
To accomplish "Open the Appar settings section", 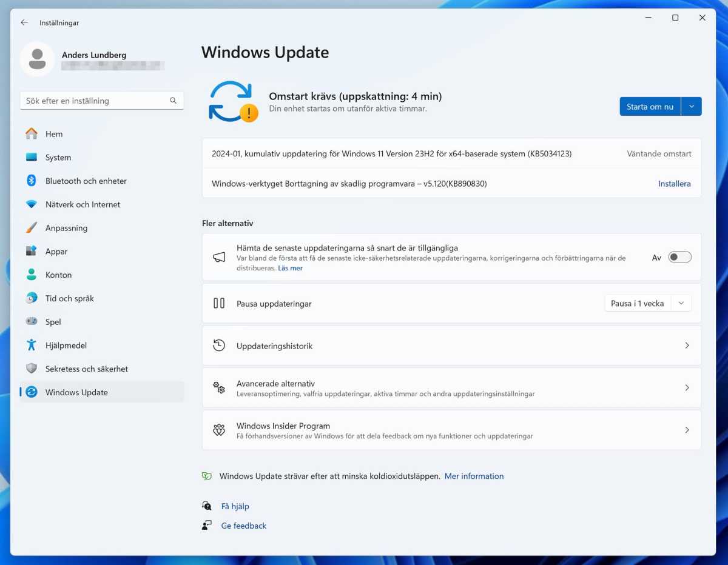I will click(x=102, y=252).
